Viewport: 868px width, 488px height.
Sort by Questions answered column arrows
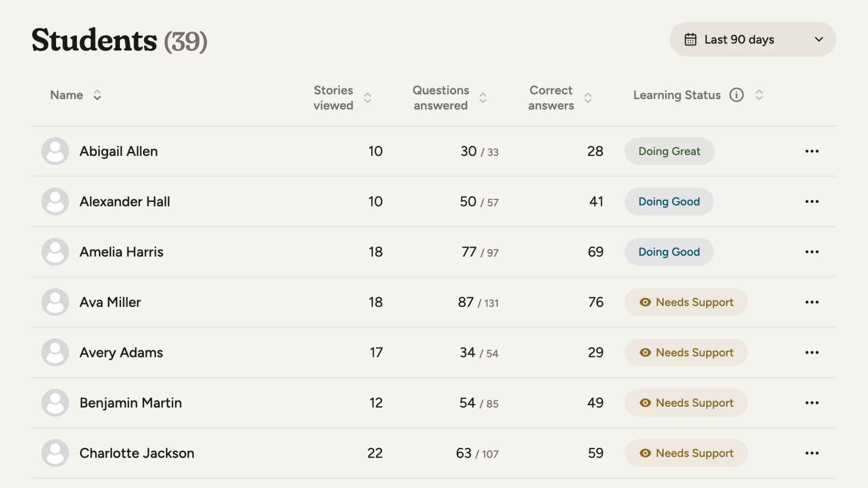(483, 98)
